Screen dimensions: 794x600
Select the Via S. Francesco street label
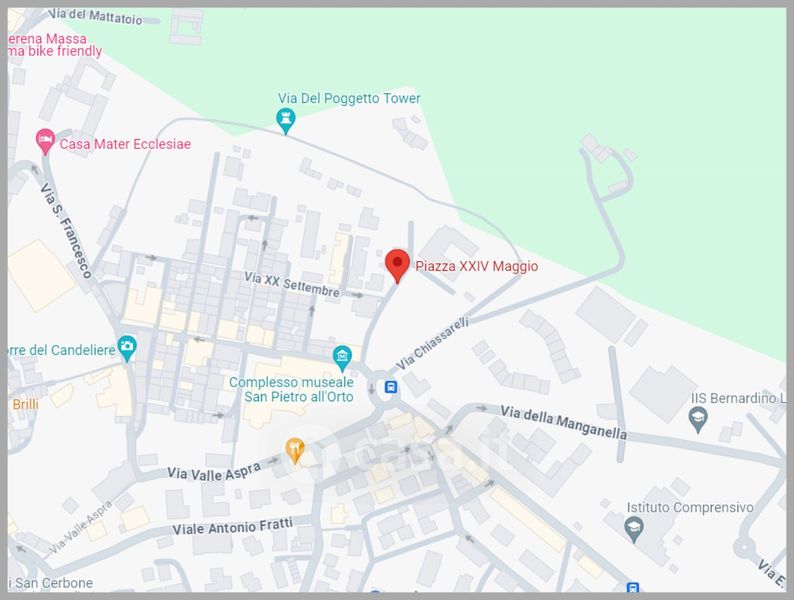coord(66,231)
